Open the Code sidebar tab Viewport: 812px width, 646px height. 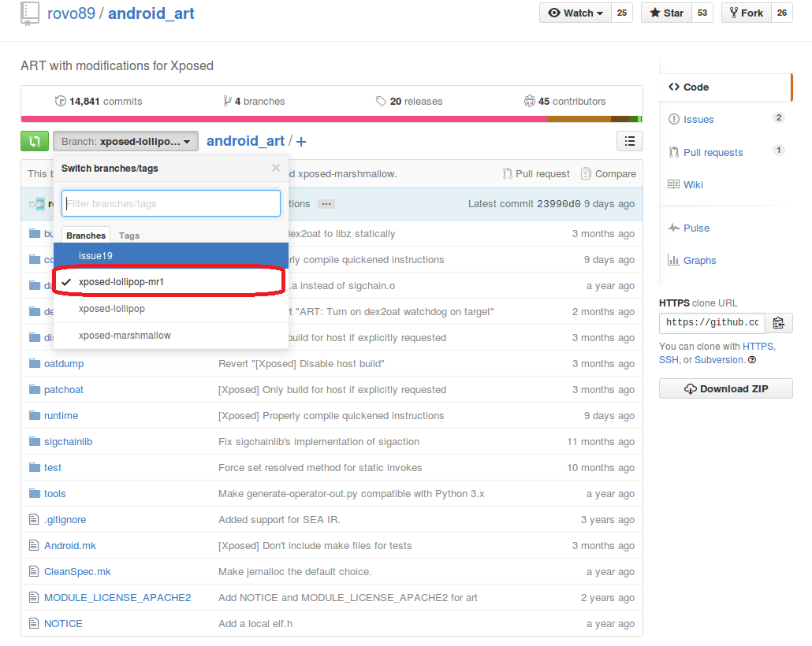[725, 87]
